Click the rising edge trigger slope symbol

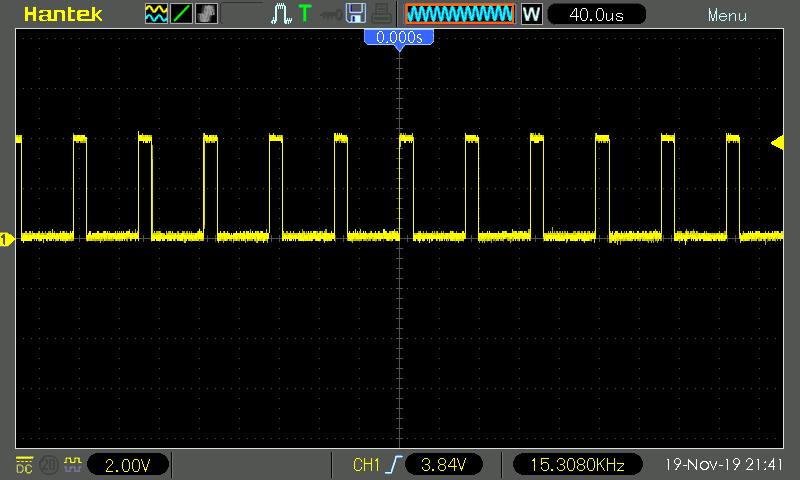pyautogui.click(x=393, y=465)
